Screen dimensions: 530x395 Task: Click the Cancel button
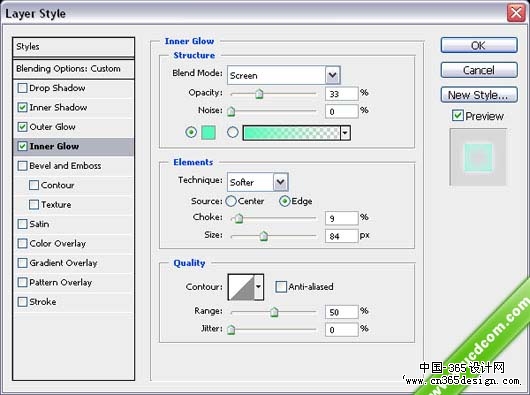click(x=479, y=70)
